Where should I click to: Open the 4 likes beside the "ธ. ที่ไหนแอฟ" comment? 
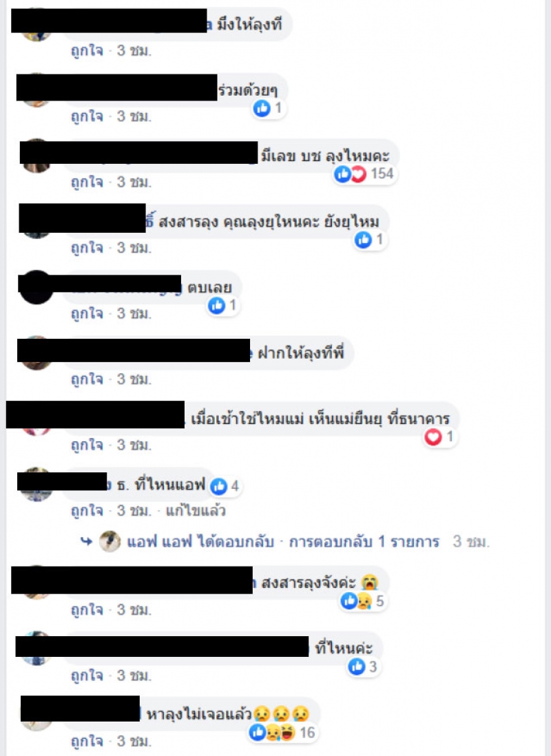click(x=225, y=486)
